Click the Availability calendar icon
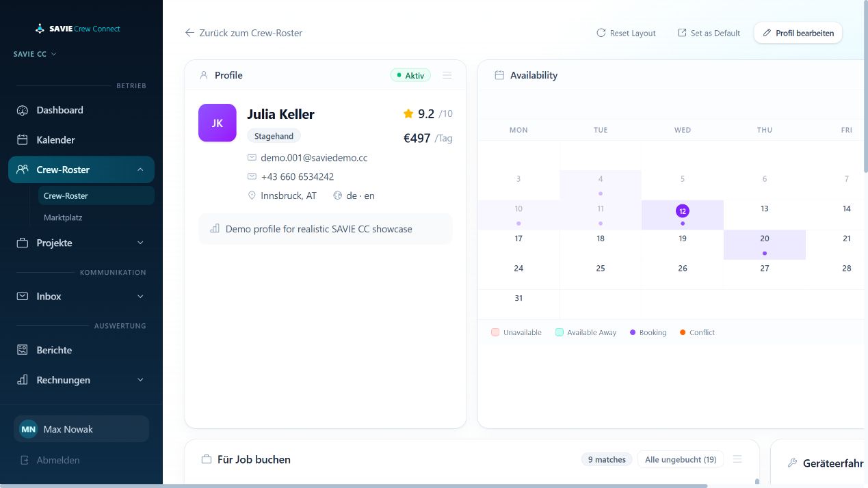 pos(499,75)
